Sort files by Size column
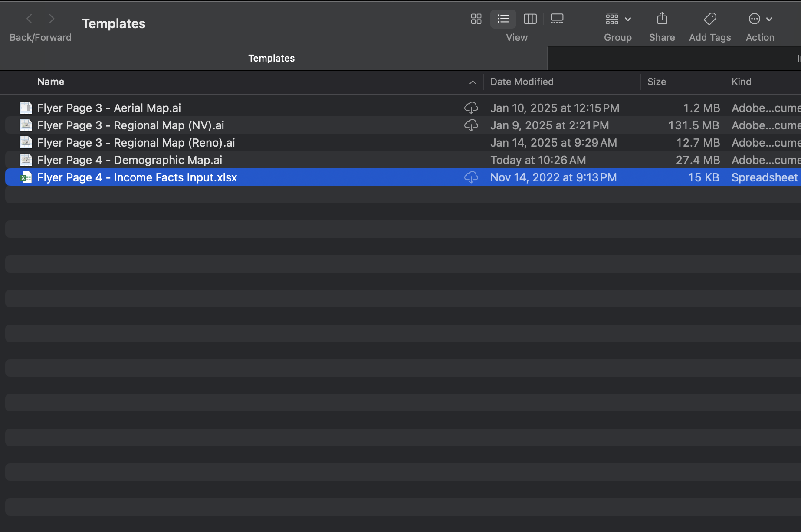This screenshot has width=801, height=532. tap(657, 82)
